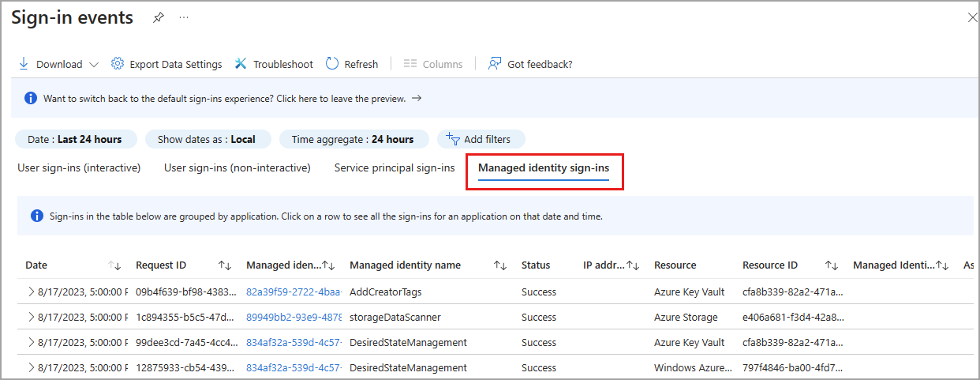
Task: Open the Time aggregate: 24 hours filter
Action: pos(353,139)
